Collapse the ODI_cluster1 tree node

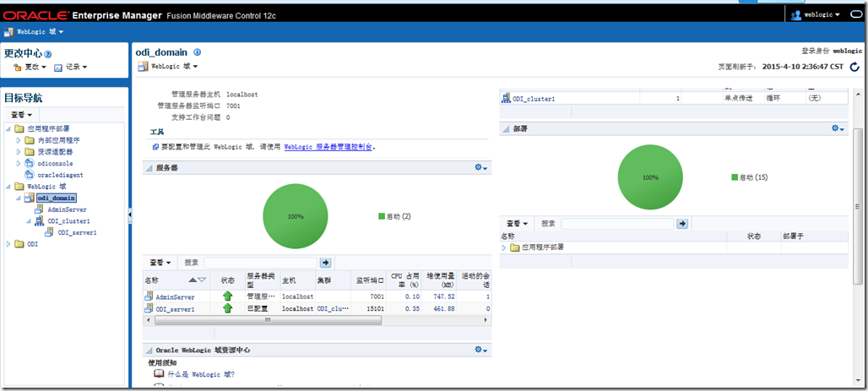point(28,221)
